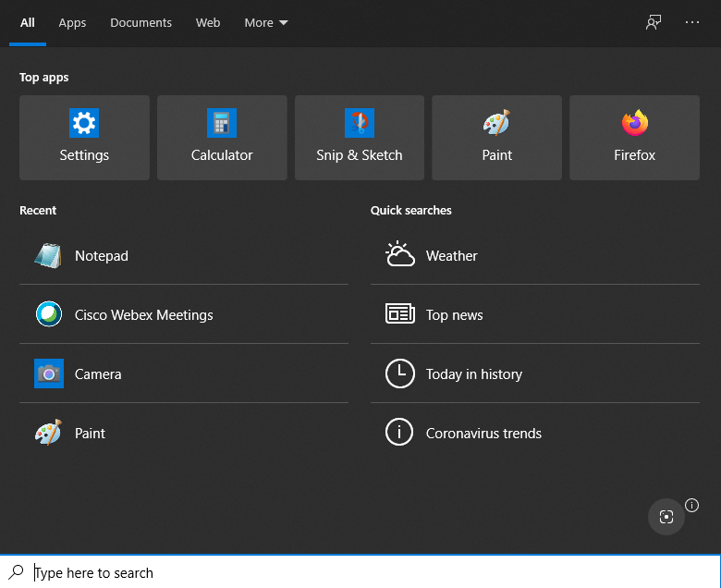721x588 pixels.
Task: Switch to the Web tab
Action: [208, 22]
